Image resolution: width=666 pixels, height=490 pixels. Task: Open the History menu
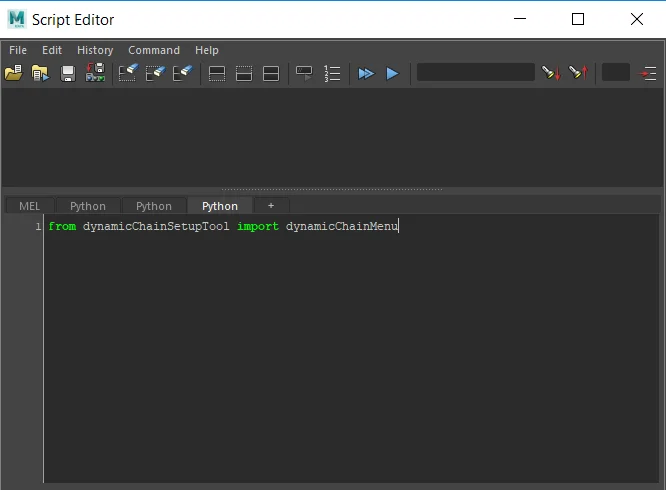[x=95, y=50]
